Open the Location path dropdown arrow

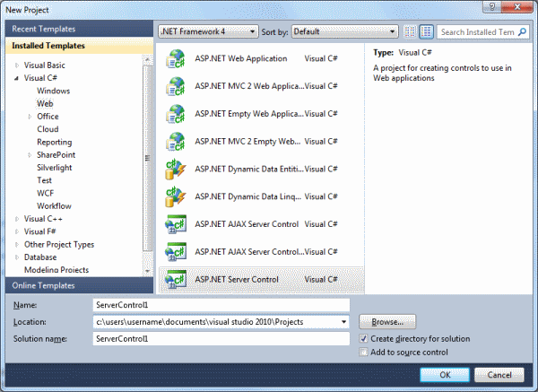pyautogui.click(x=343, y=322)
